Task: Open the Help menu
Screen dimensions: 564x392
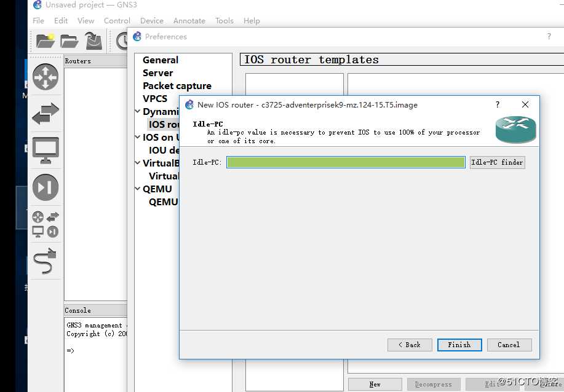Action: pyautogui.click(x=252, y=21)
